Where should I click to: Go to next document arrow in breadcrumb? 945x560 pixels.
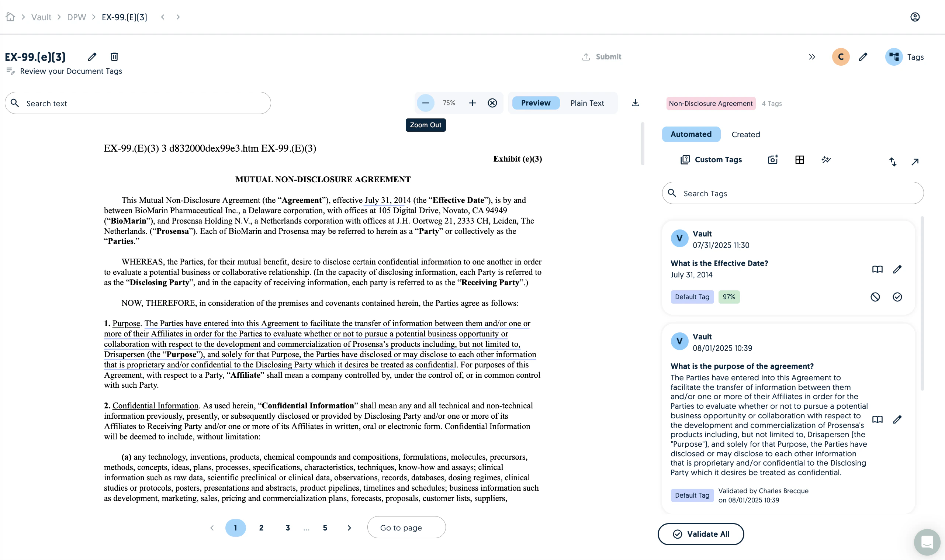tap(178, 17)
